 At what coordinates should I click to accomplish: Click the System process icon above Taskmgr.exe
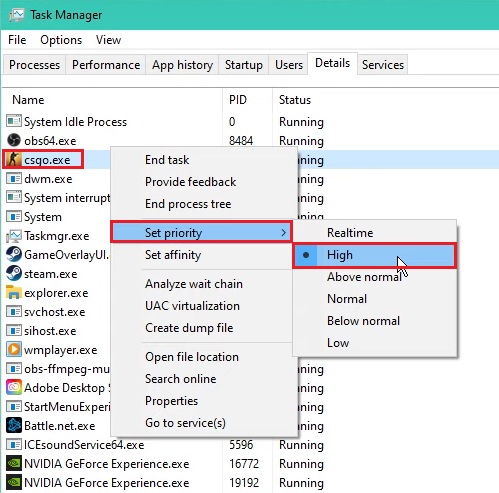[14, 217]
